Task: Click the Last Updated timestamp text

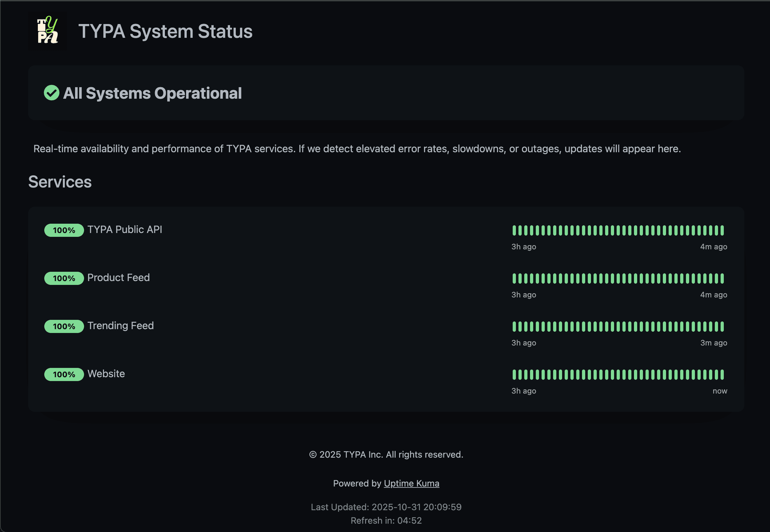Action: [x=386, y=507]
